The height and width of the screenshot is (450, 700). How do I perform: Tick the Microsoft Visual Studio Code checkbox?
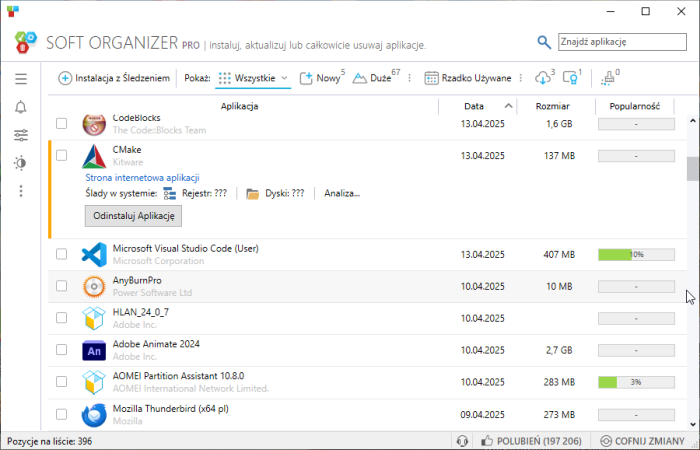tap(62, 254)
